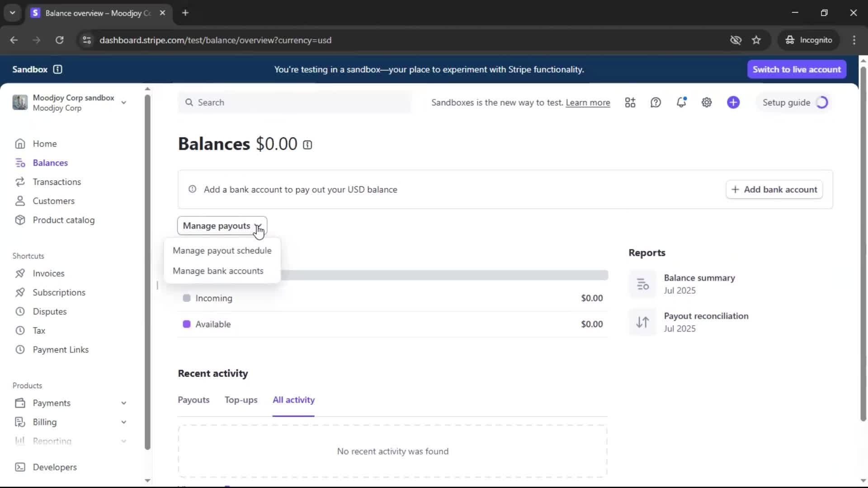868x488 pixels.
Task: Switch to the Top-ups tab
Action: click(241, 400)
